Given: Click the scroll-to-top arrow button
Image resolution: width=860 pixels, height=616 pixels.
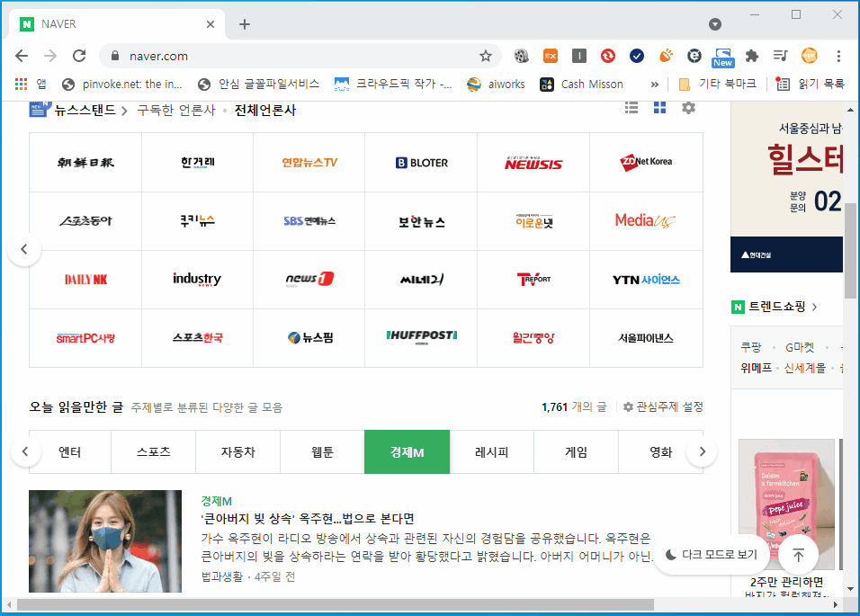Looking at the screenshot, I should tap(799, 555).
